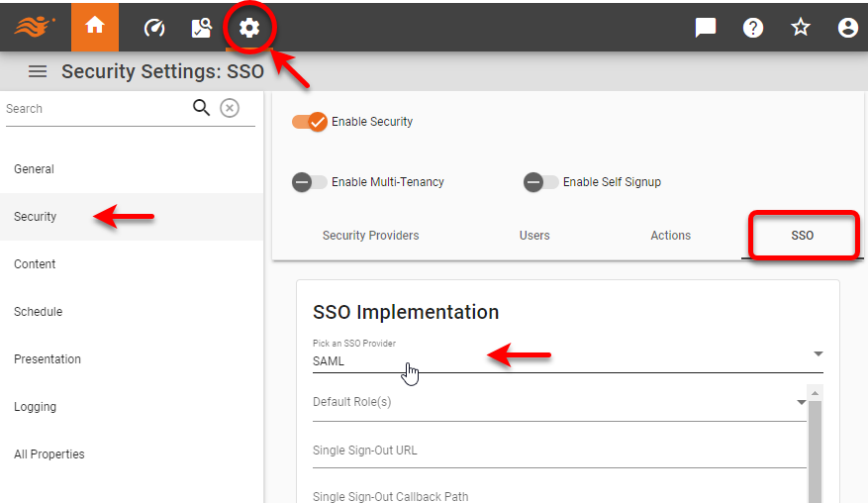Open the user account profile icon

[x=847, y=28]
